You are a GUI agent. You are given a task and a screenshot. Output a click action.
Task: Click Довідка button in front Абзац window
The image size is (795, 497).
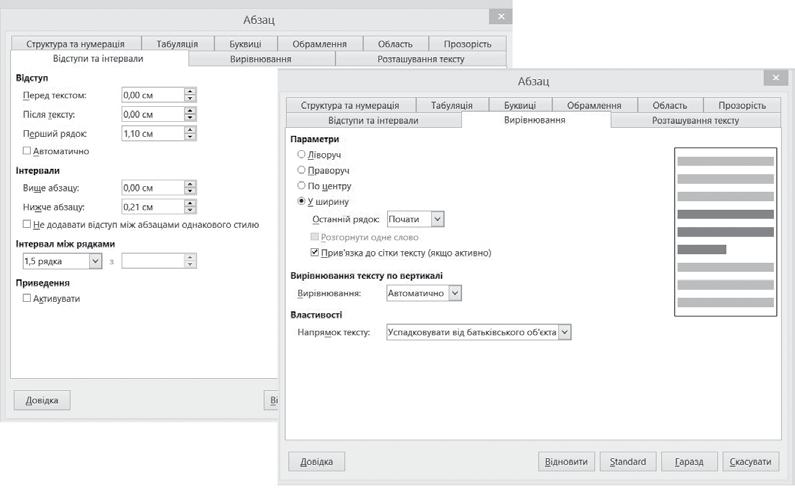click(x=317, y=462)
